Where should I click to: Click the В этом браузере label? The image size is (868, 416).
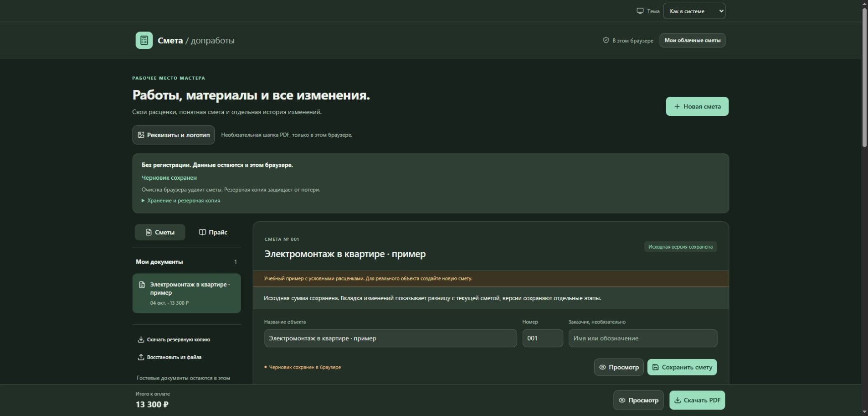tap(632, 41)
